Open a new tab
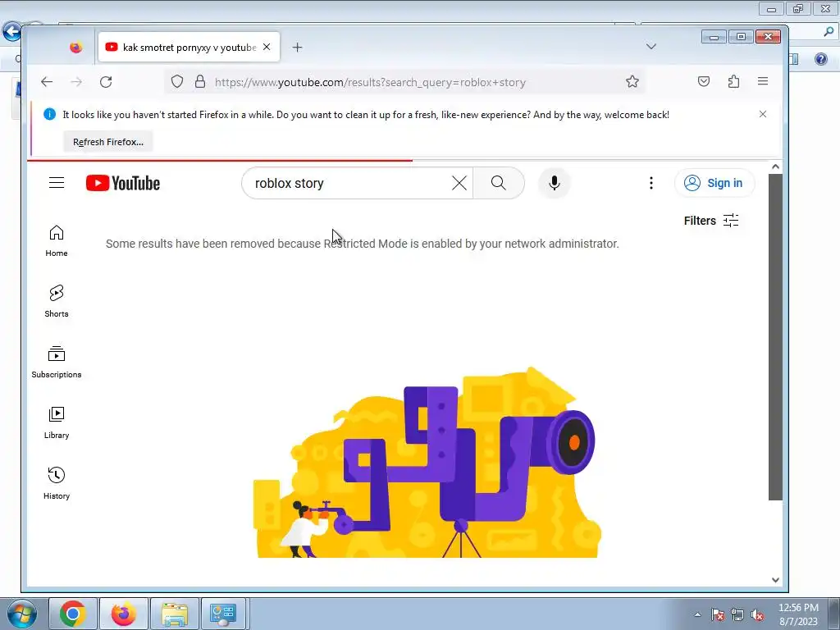840x630 pixels. [297, 47]
